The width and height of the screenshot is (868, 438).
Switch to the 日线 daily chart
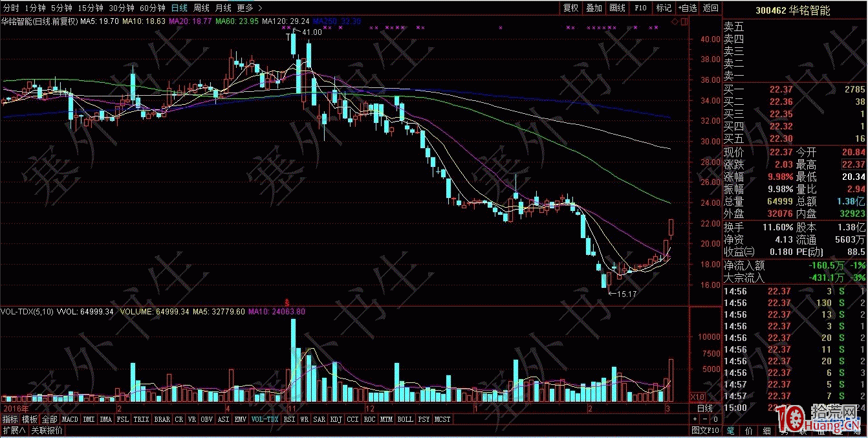pyautogui.click(x=179, y=8)
